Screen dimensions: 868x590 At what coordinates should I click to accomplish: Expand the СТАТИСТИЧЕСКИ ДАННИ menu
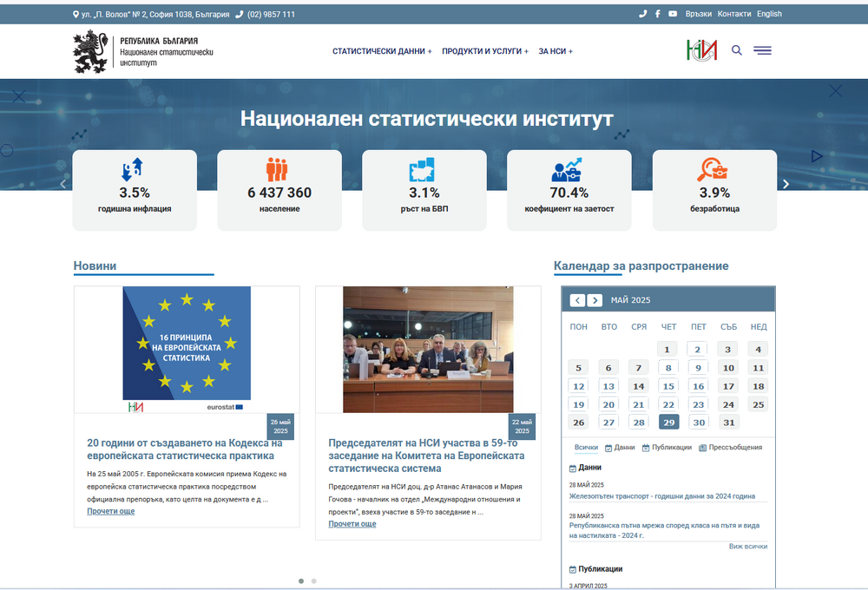point(380,51)
